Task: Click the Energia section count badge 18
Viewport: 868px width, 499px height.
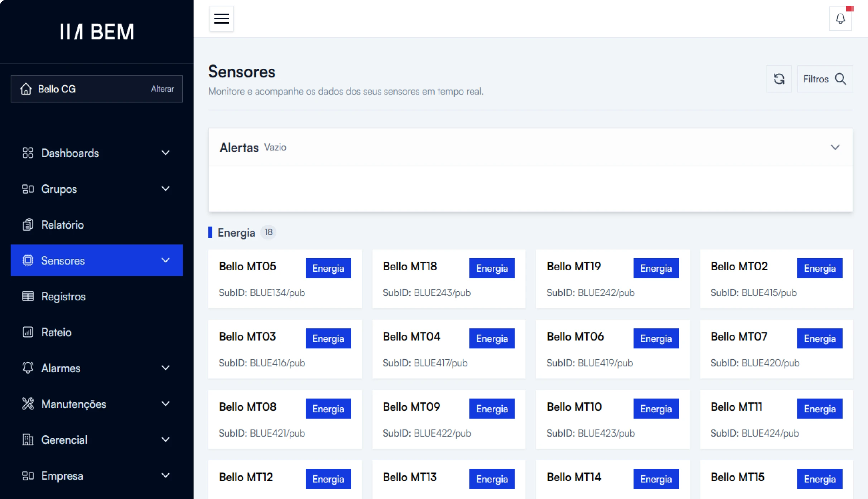Action: (x=268, y=232)
